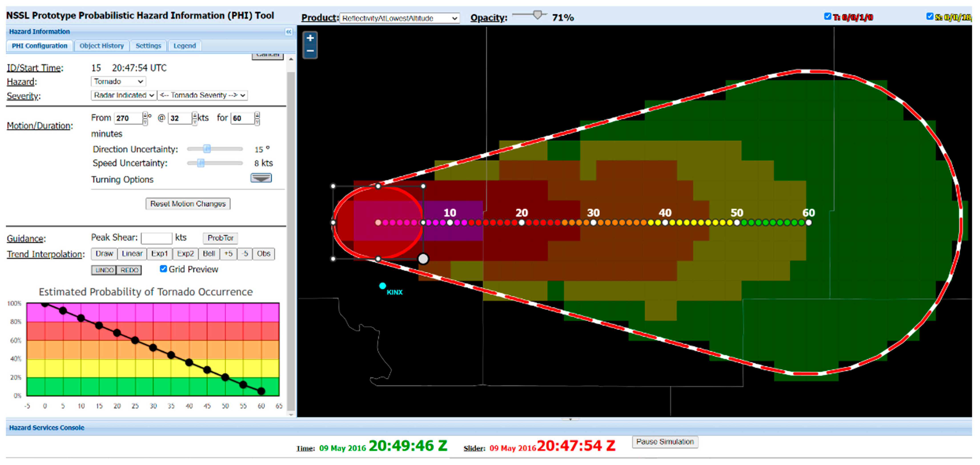
Task: Click the panel scrollbar down arrow
Action: pos(291,415)
